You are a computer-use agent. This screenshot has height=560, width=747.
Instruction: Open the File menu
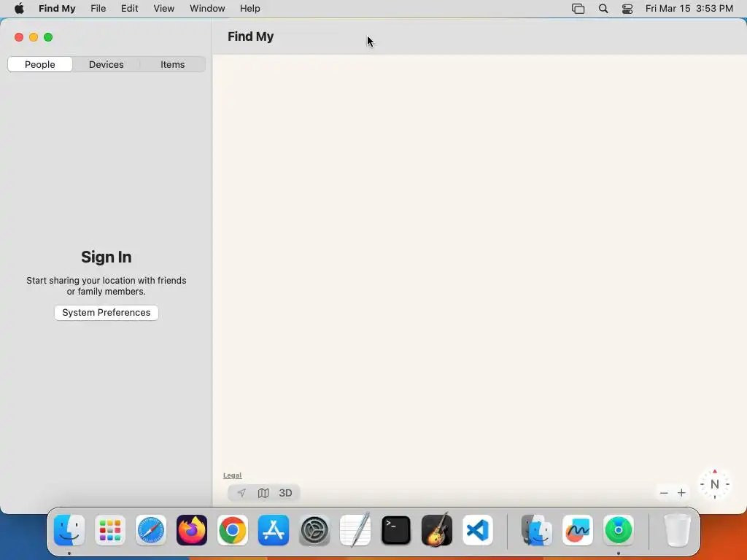pos(98,9)
